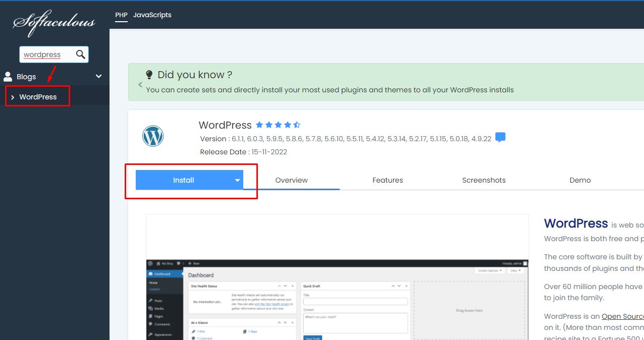Viewport: 644px width, 340px height.
Task: Click the WordPress star rating
Action: coord(278,125)
